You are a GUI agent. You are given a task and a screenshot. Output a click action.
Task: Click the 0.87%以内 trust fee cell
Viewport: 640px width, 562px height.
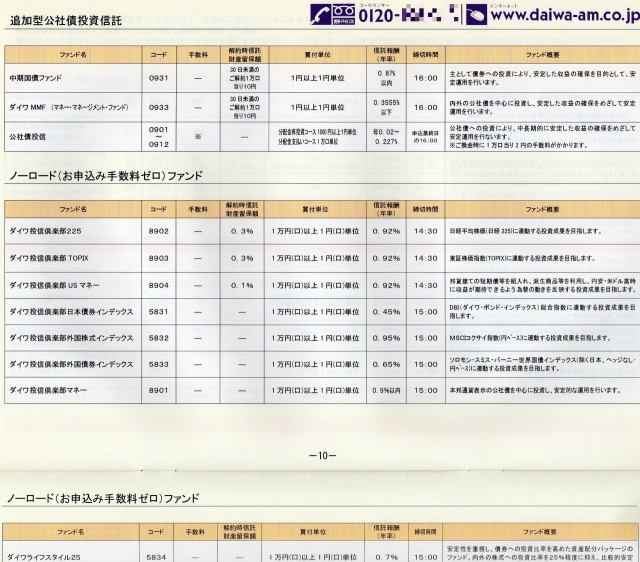click(386, 78)
